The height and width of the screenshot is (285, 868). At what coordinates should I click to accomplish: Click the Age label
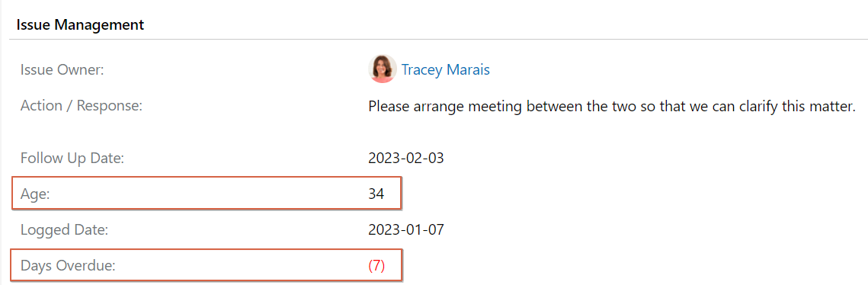(x=34, y=194)
